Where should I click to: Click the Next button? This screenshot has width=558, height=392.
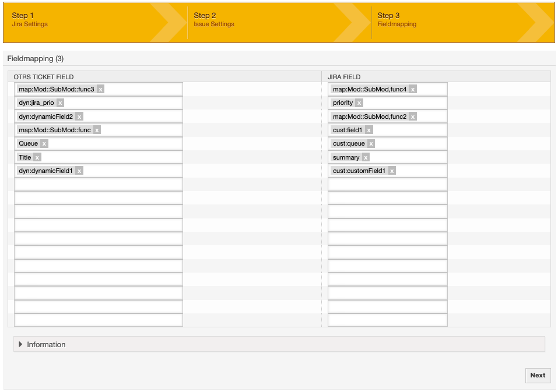(x=538, y=375)
